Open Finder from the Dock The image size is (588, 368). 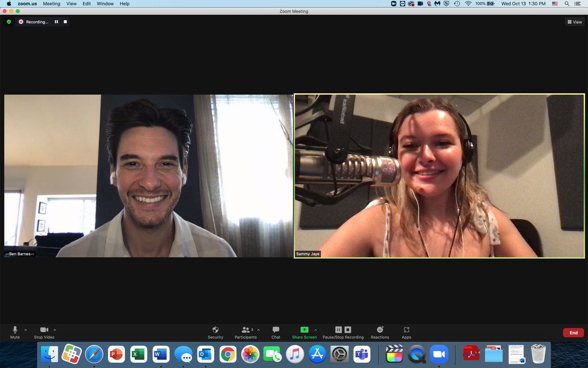coord(49,354)
